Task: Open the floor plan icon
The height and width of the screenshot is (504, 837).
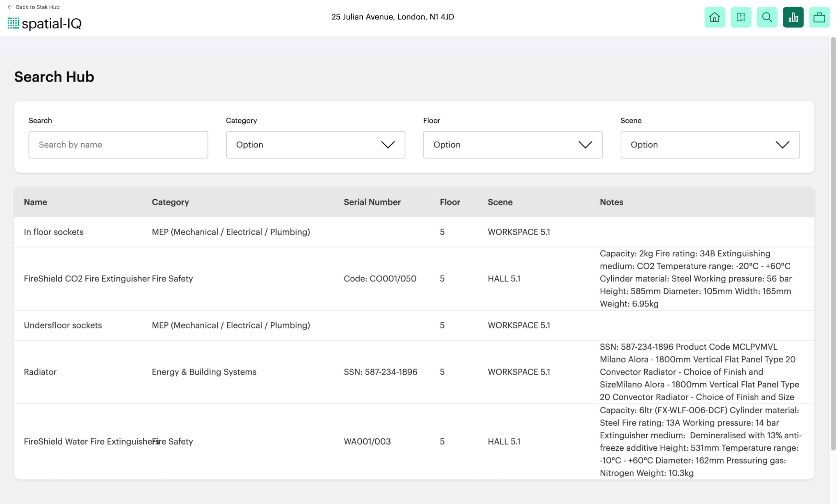Action: (741, 17)
